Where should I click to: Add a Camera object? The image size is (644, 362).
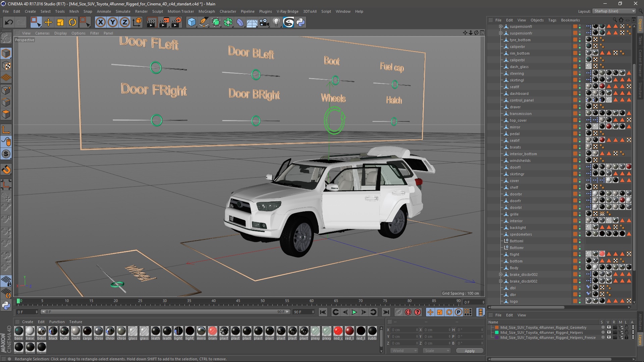(x=264, y=22)
